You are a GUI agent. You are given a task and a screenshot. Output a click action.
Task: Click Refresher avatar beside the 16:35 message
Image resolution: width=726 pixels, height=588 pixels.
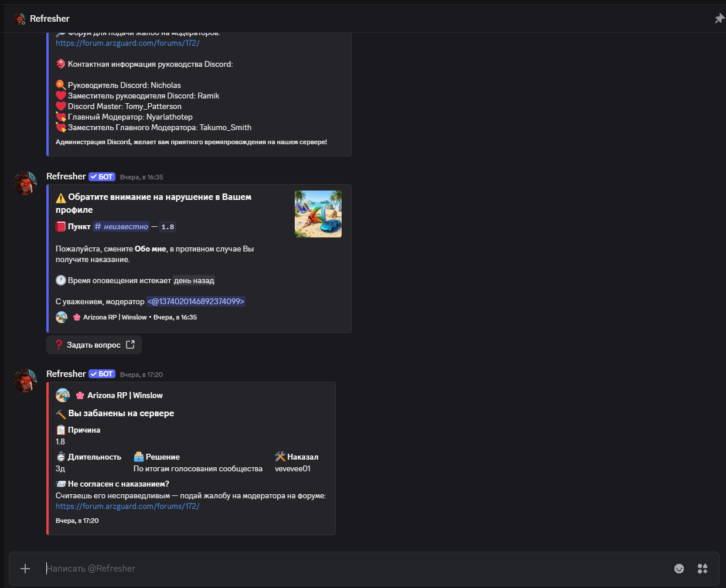[25, 183]
